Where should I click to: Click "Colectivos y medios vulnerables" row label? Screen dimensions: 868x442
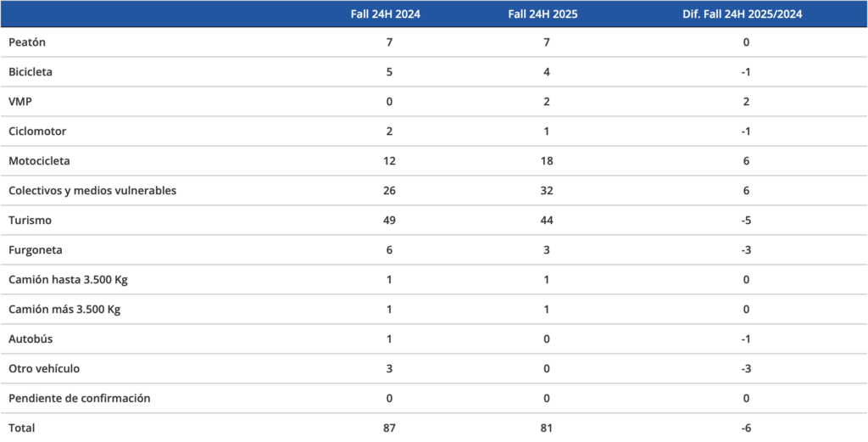pyautogui.click(x=92, y=191)
